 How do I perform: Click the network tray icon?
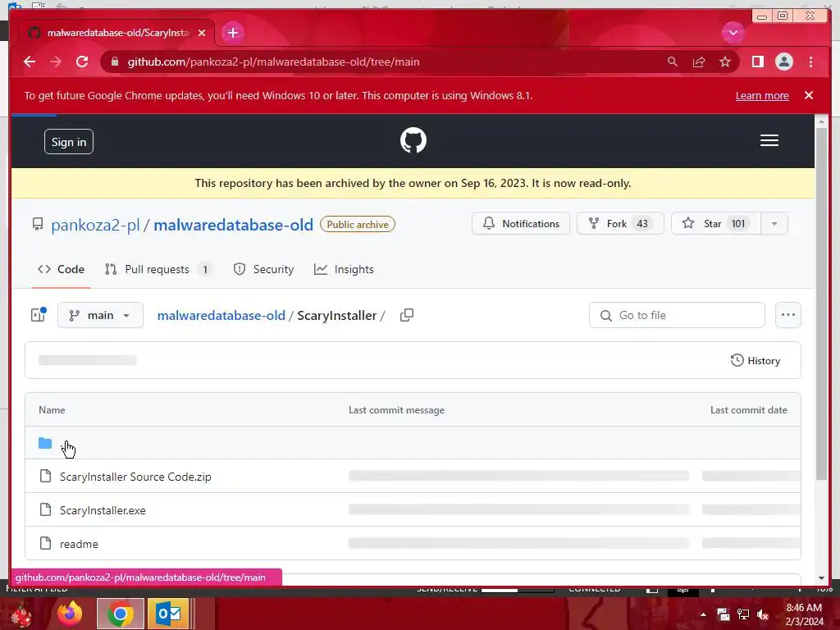(x=743, y=614)
